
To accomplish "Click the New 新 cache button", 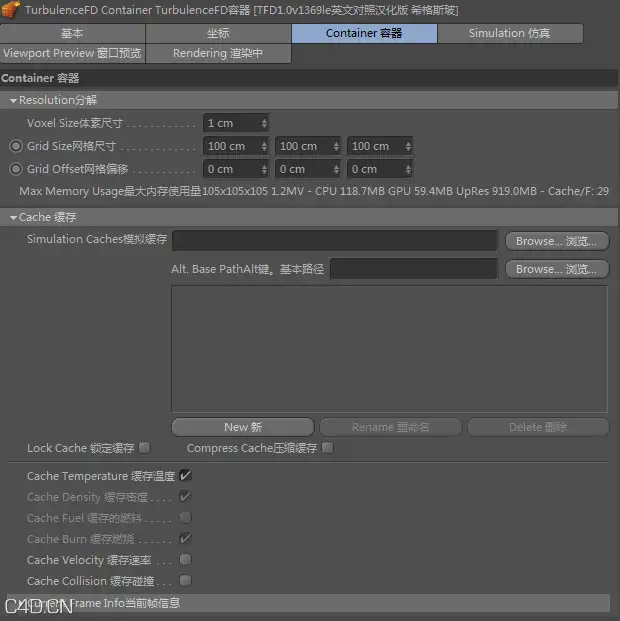I will pos(243,427).
